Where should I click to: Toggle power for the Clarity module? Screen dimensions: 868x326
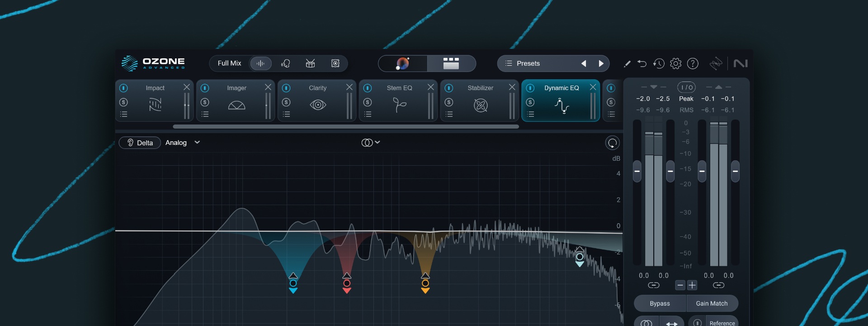point(286,88)
